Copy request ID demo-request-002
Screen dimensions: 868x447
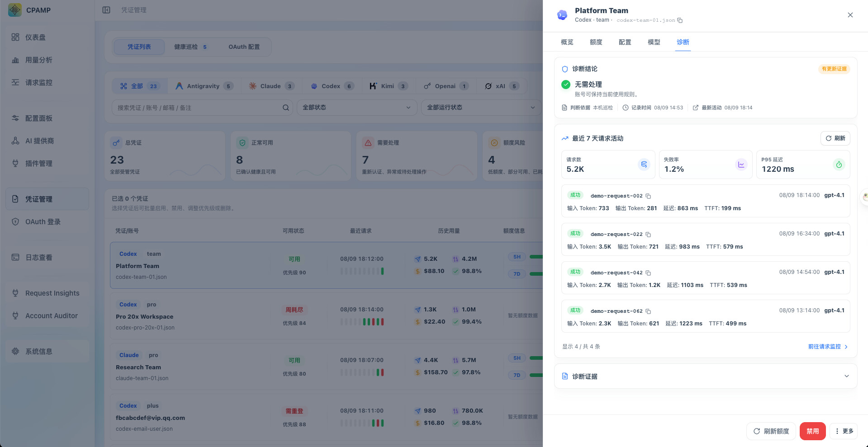pyautogui.click(x=648, y=196)
